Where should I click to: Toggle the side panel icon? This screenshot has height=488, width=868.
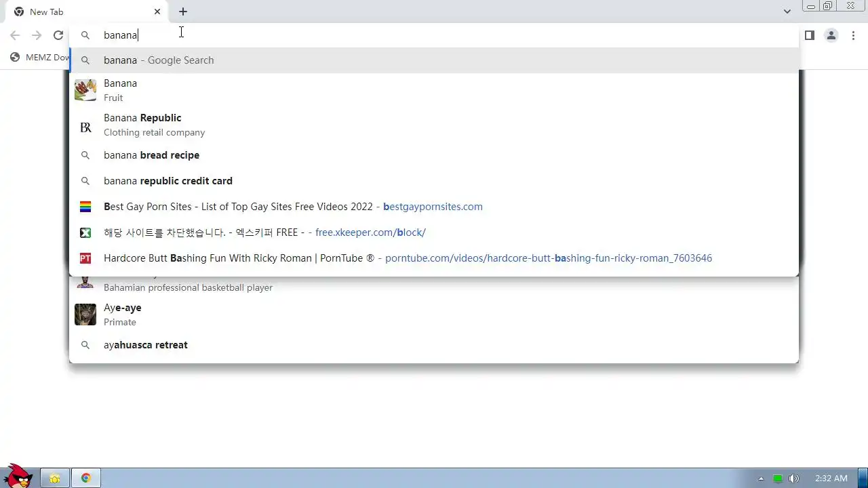click(809, 35)
